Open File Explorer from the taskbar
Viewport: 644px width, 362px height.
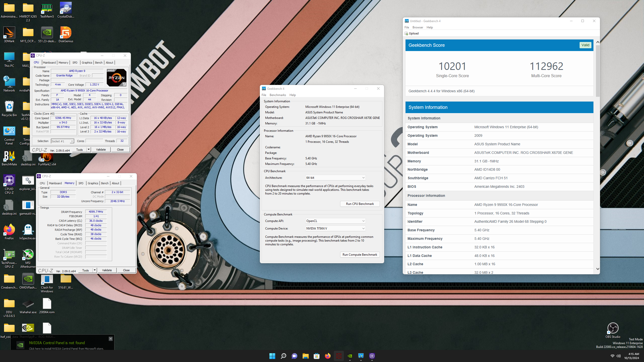pos(305,356)
